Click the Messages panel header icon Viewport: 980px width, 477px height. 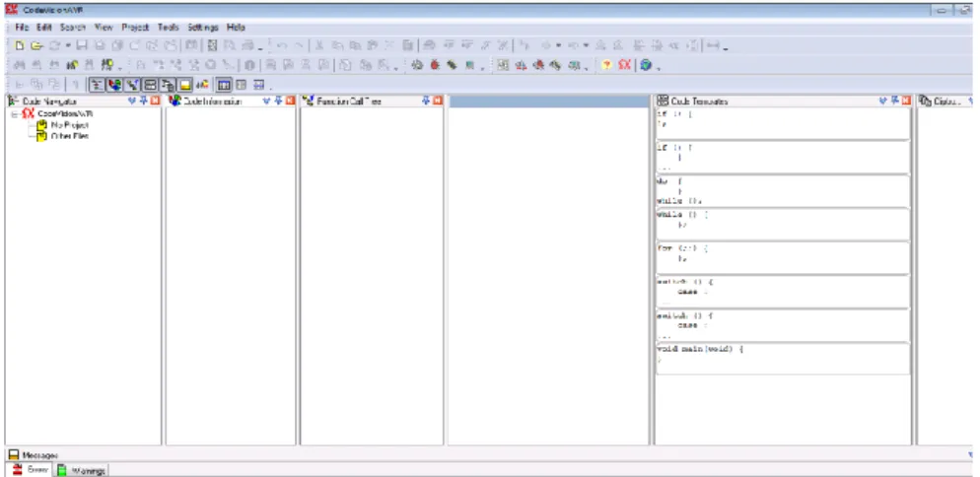(x=13, y=455)
